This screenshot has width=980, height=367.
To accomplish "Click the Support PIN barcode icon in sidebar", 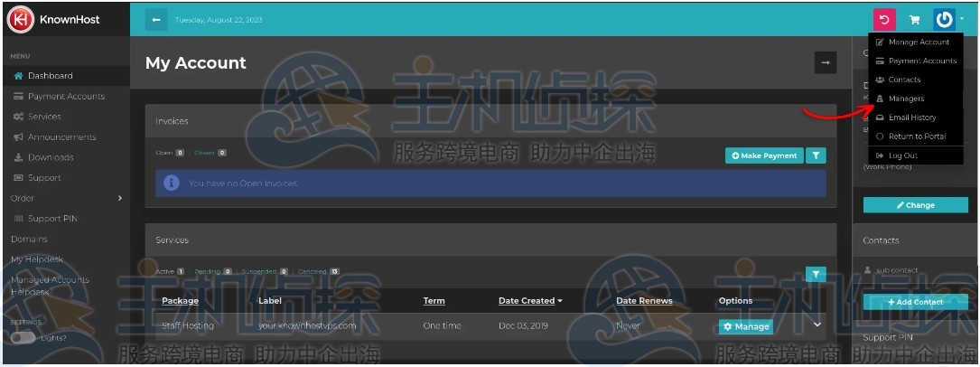I will (x=18, y=219).
